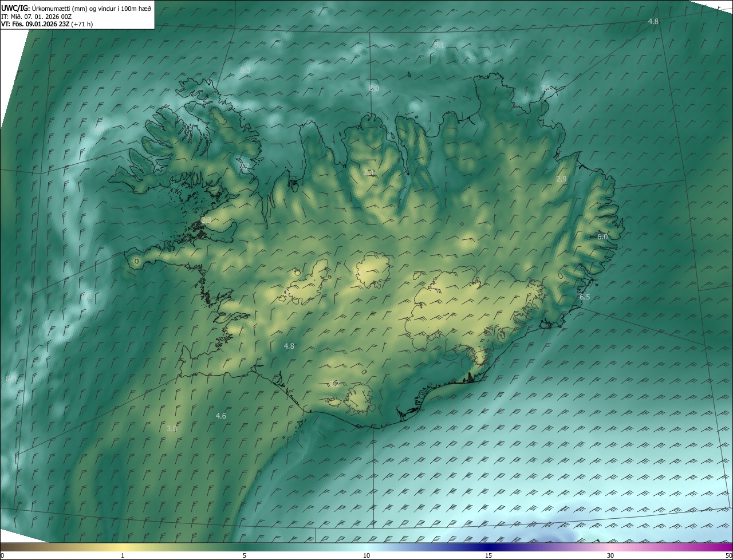Click the precipitable water color scale bar
Image resolution: width=733 pixels, height=560 pixels.
pyautogui.click(x=366, y=547)
